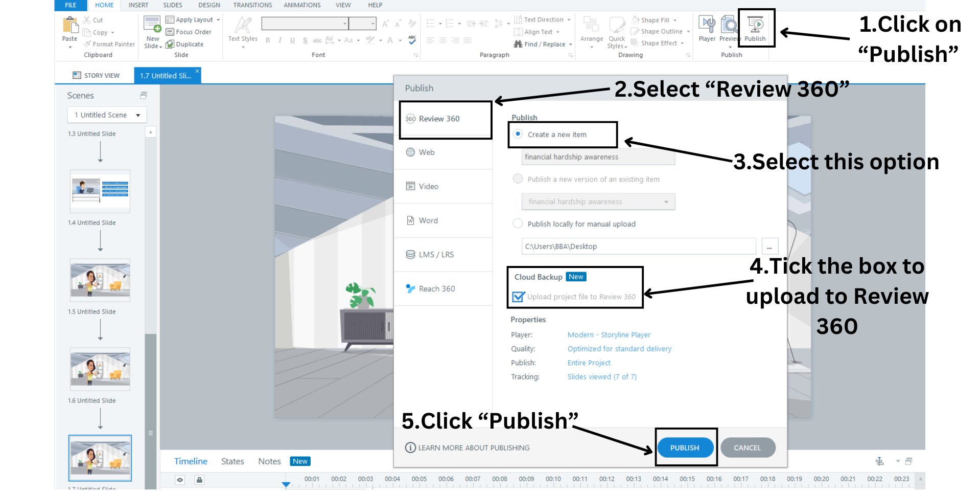Click the Duplicate slide icon

[x=170, y=44]
